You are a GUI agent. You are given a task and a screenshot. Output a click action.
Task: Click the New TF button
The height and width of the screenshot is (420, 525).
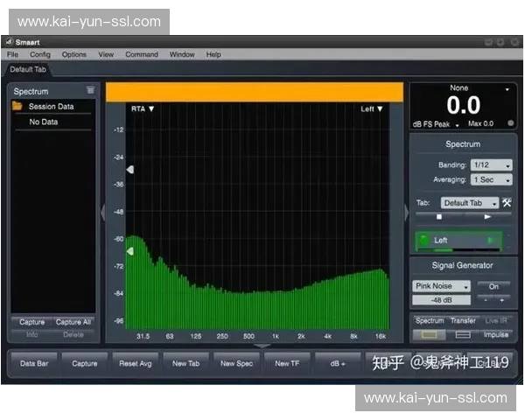click(287, 363)
